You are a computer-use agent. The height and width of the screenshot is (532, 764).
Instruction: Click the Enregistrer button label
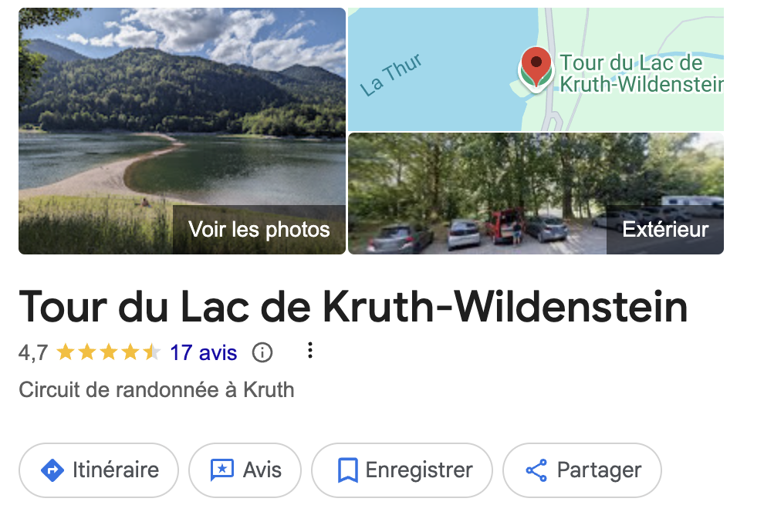pyautogui.click(x=419, y=470)
